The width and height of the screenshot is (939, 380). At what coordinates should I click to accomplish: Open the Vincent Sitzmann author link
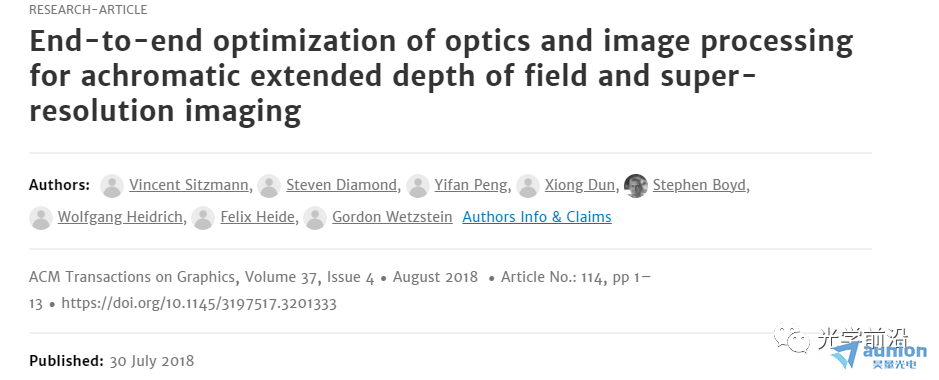pos(189,186)
